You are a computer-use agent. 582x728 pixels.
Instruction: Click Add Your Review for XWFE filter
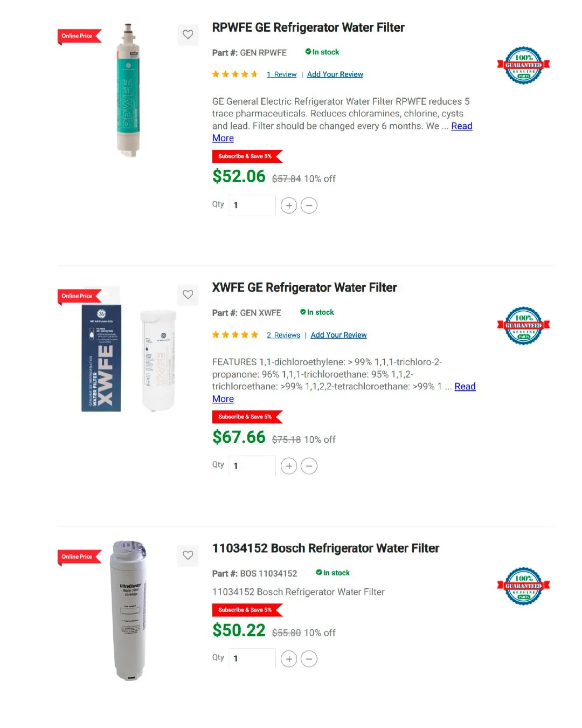coord(338,335)
